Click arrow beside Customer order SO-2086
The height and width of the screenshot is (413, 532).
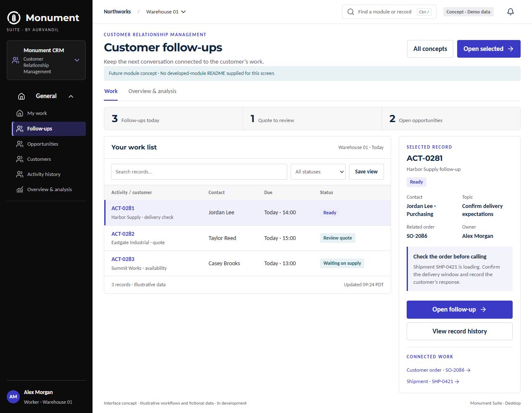[x=468, y=370]
